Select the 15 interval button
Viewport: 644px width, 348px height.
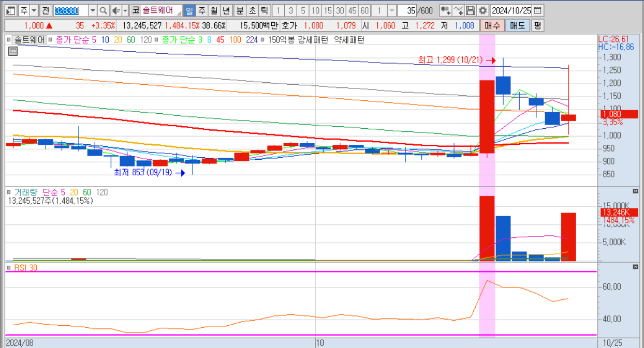[x=328, y=10]
